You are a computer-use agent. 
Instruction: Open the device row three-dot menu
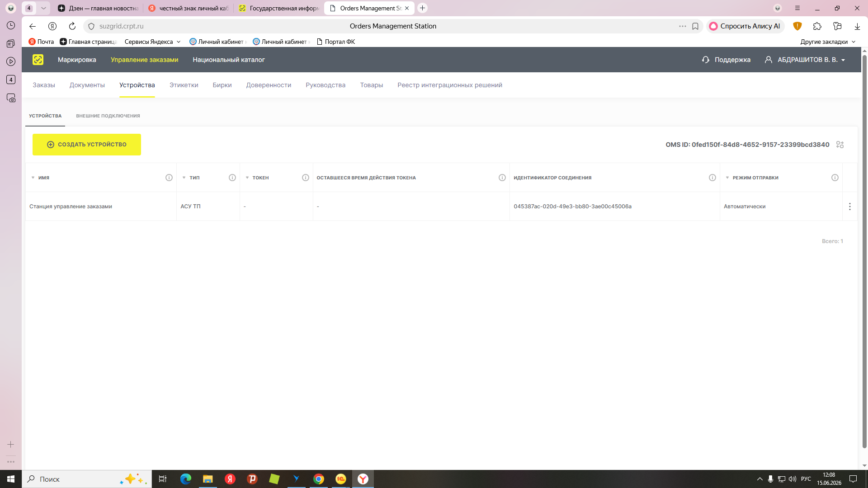850,206
